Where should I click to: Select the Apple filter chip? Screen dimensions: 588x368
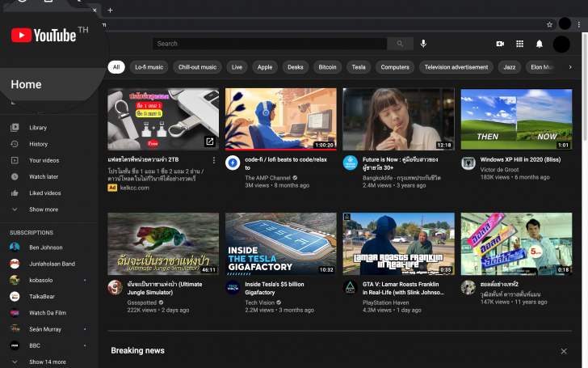[265, 67]
